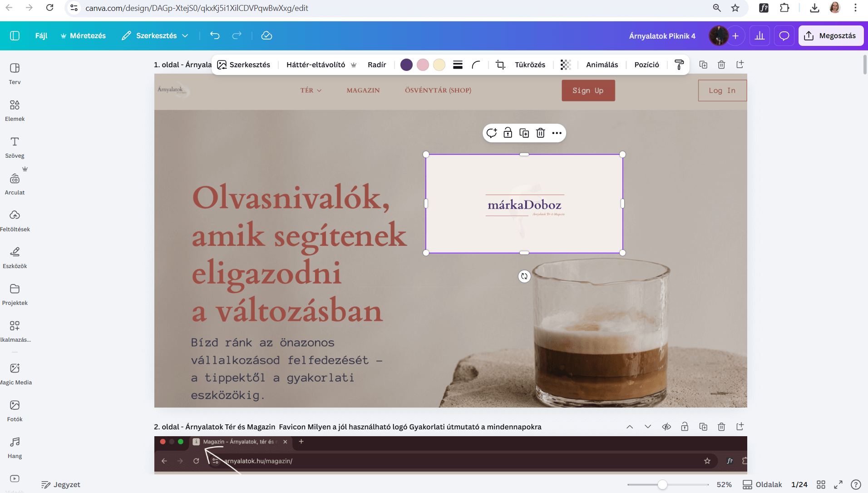This screenshot has height=493, width=868.
Task: Delete page 1 using trash icon
Action: click(x=721, y=65)
